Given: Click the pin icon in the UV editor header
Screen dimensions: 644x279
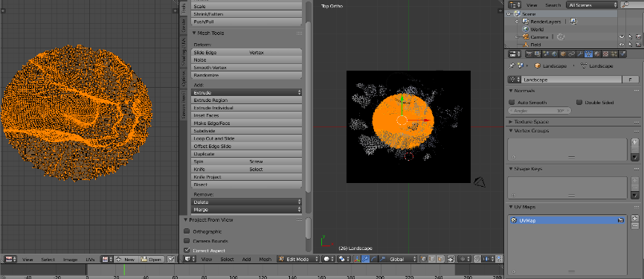Looking at the screenshot, I should click(x=171, y=259).
